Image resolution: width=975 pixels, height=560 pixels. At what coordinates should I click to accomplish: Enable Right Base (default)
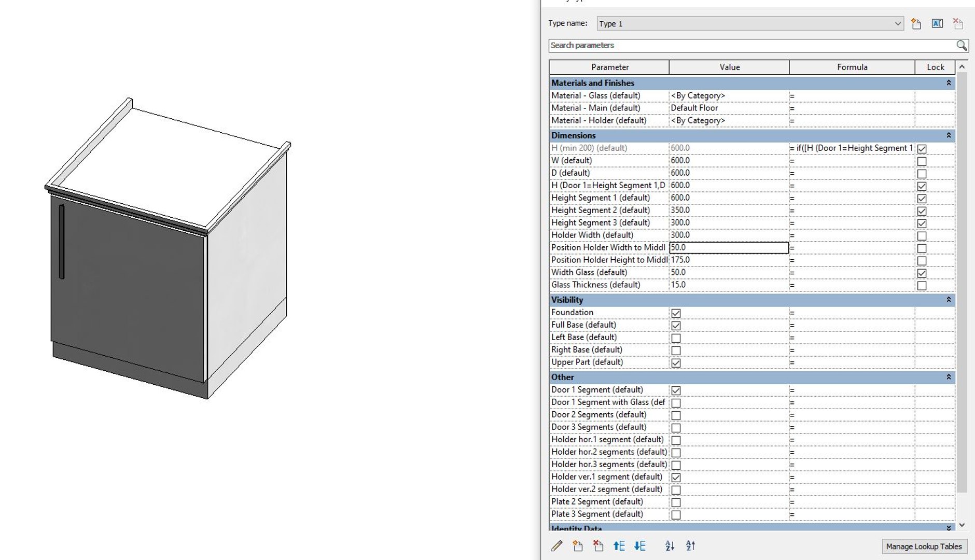(676, 350)
